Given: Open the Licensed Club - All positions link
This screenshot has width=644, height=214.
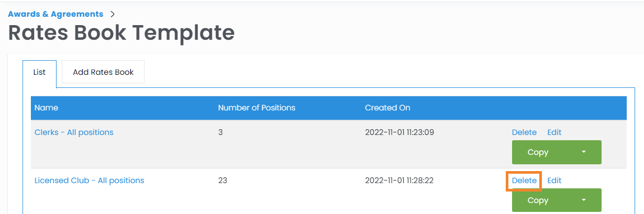Looking at the screenshot, I should [x=89, y=181].
